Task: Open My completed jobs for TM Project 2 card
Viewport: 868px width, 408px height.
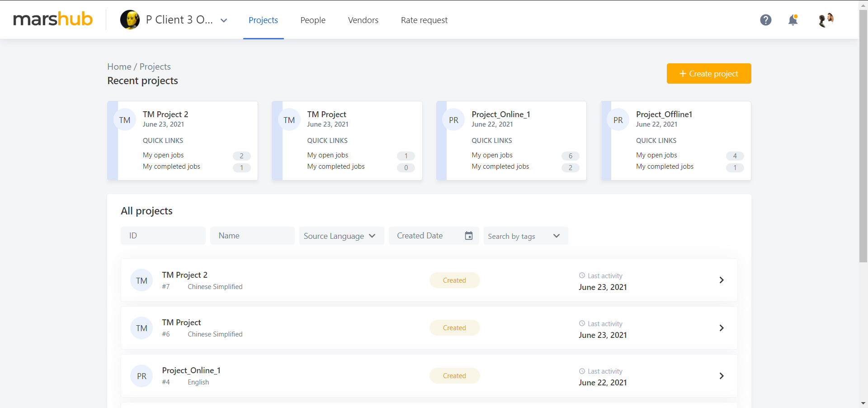Action: click(171, 166)
